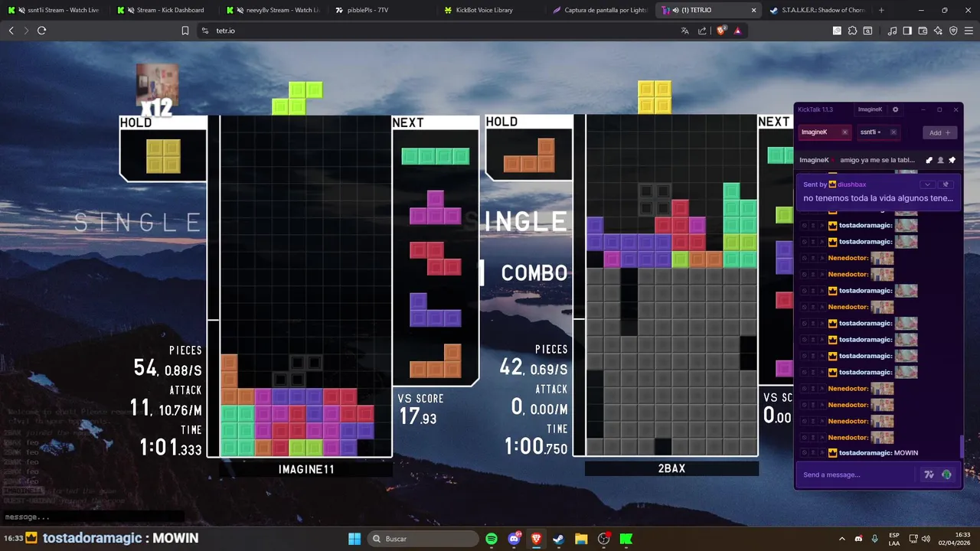Close the ssnt1i chat tab in KickTalk
The width and height of the screenshot is (980, 551).
click(893, 132)
